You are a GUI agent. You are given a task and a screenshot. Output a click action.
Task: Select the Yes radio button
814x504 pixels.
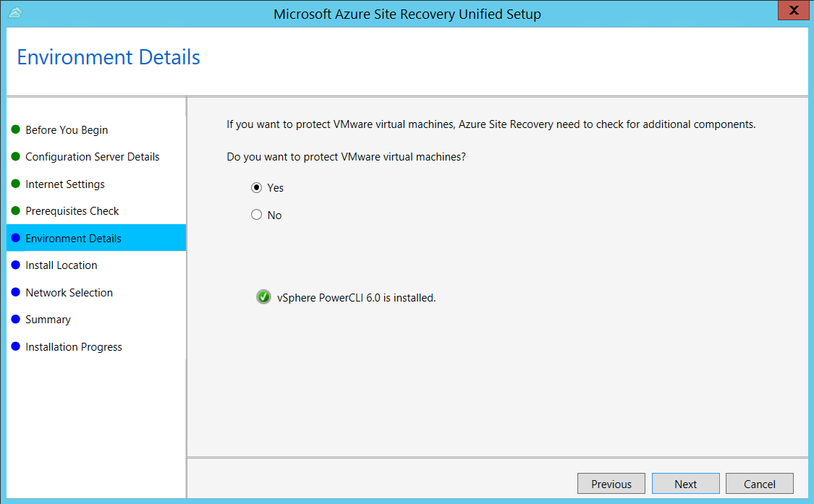257,187
